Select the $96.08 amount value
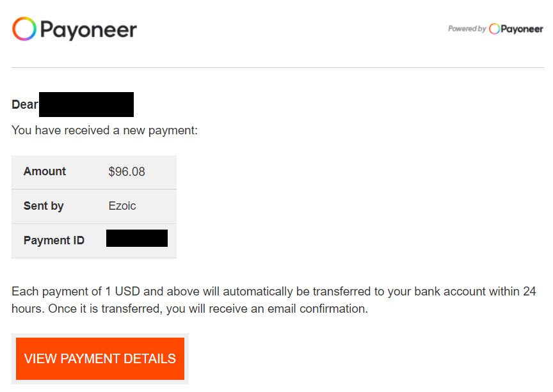The height and width of the screenshot is (392, 553). pos(127,171)
